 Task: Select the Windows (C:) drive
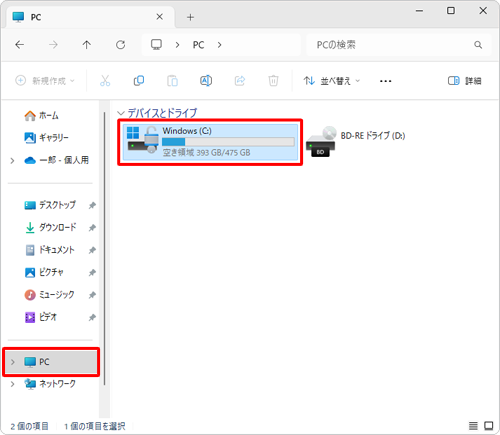pos(210,142)
